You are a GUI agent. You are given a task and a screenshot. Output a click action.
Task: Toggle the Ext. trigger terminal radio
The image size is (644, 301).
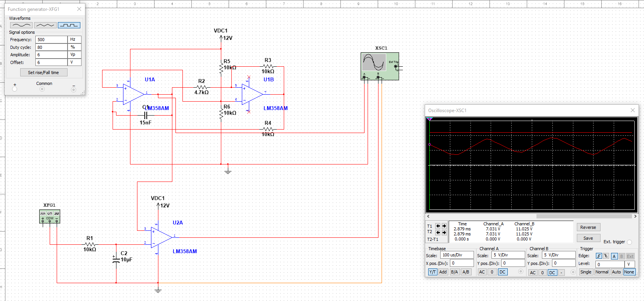(629, 242)
